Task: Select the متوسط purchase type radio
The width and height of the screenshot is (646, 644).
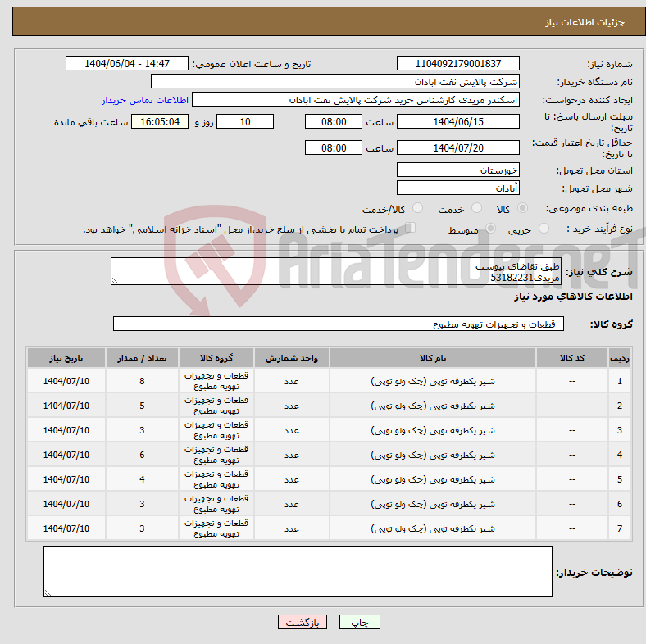Action: (490, 229)
